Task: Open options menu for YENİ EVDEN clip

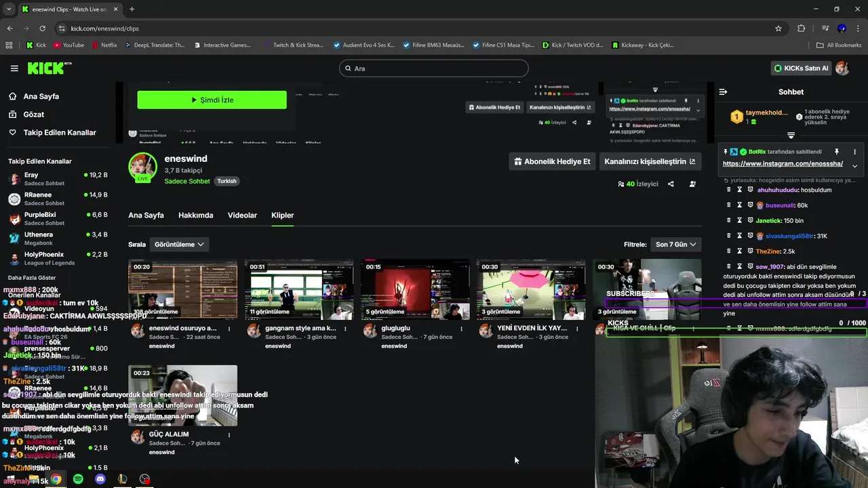Action: [x=577, y=329]
